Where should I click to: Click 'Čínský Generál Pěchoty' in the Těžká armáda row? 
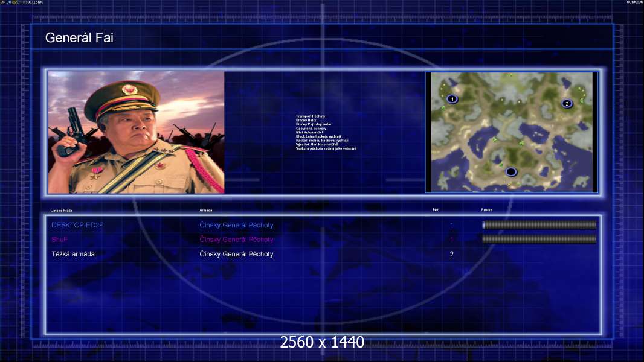point(236,254)
